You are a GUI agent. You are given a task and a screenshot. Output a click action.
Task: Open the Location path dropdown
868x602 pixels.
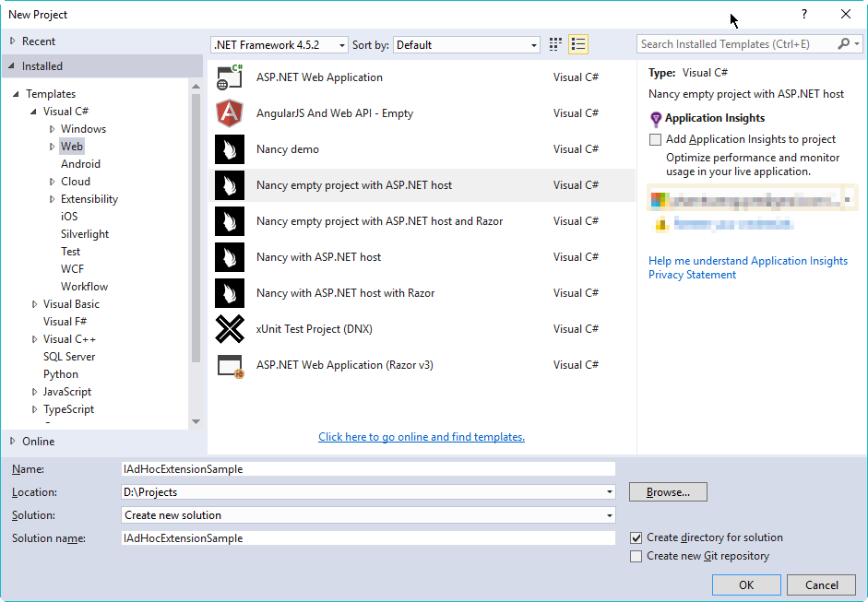point(609,492)
